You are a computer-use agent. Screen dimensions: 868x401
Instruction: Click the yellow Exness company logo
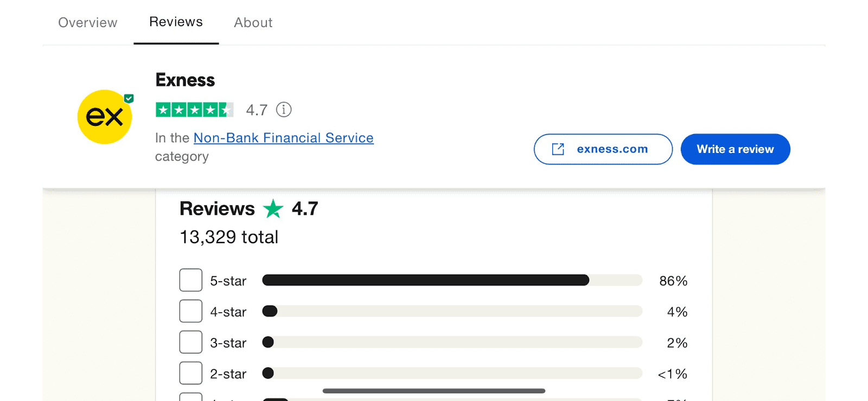pyautogui.click(x=105, y=117)
